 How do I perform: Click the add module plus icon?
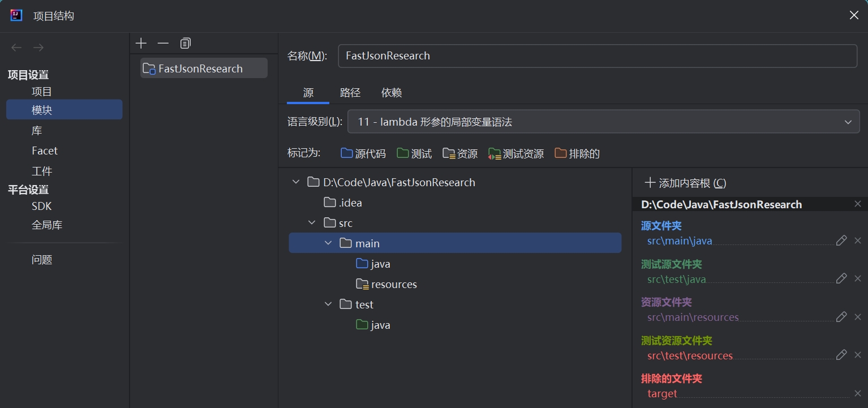coord(141,44)
